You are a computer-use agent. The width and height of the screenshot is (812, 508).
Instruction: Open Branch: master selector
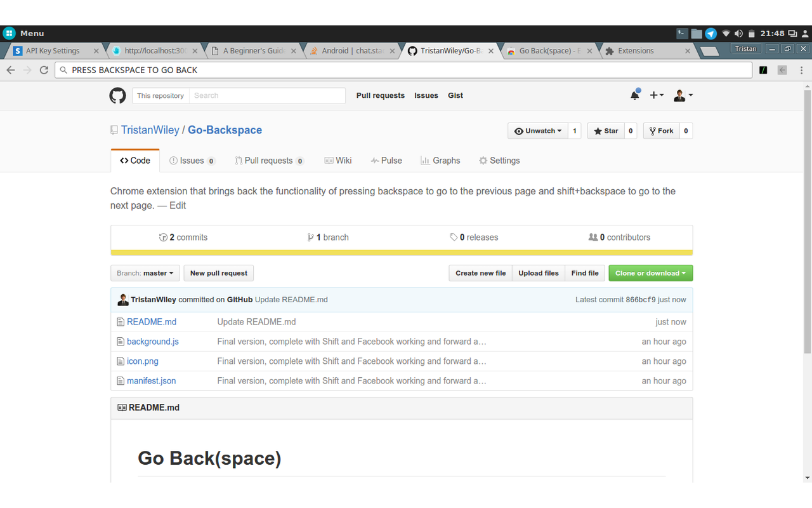145,273
